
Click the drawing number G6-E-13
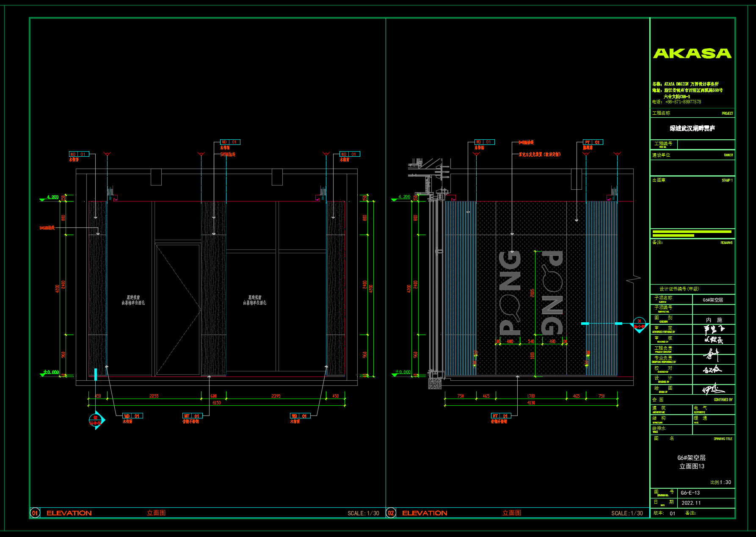(x=690, y=493)
